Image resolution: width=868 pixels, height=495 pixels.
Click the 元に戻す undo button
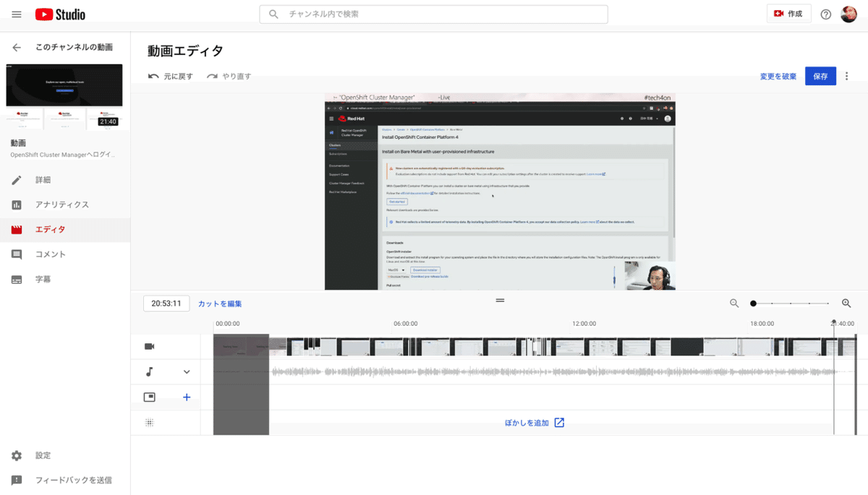tap(171, 76)
